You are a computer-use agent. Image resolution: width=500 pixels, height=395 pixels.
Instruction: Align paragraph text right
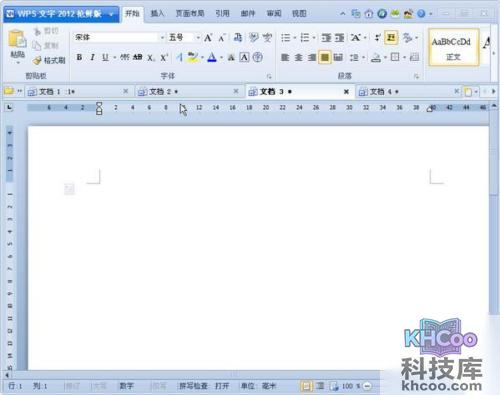click(x=312, y=57)
